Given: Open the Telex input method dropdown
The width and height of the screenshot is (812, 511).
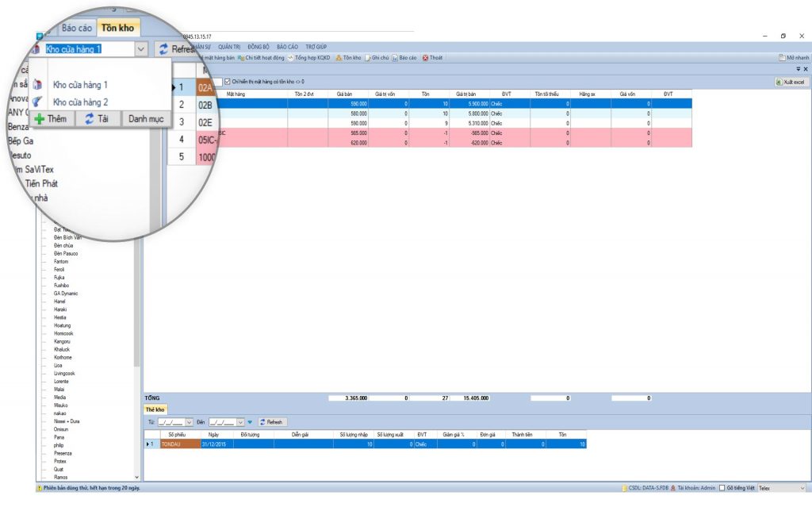Looking at the screenshot, I should 802,488.
